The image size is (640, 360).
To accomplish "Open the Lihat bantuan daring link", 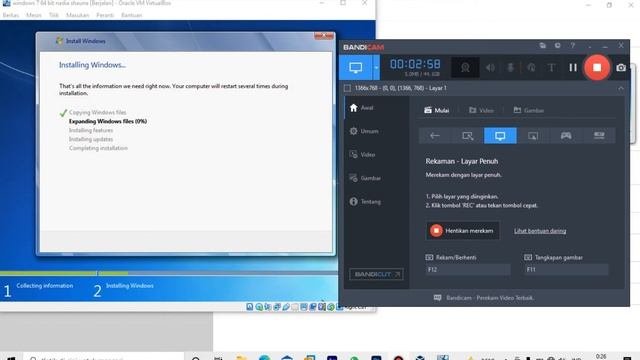I will coord(540,231).
